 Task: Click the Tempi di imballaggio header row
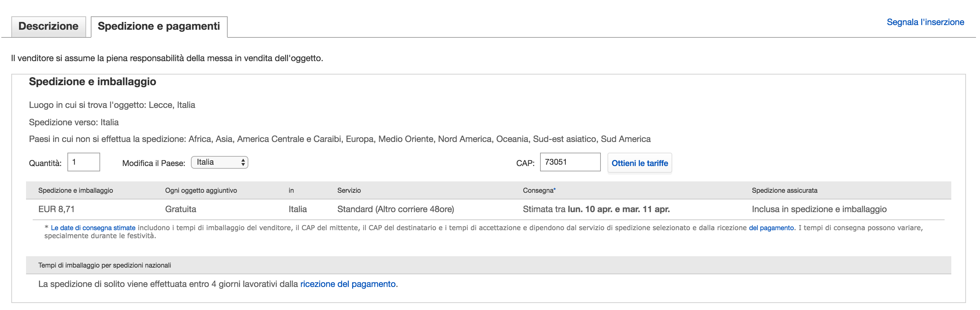coord(104,265)
